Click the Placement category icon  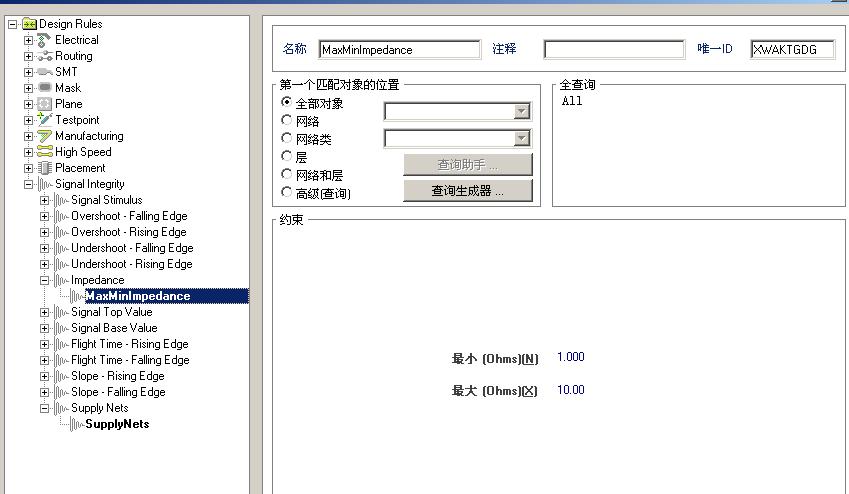click(x=44, y=168)
